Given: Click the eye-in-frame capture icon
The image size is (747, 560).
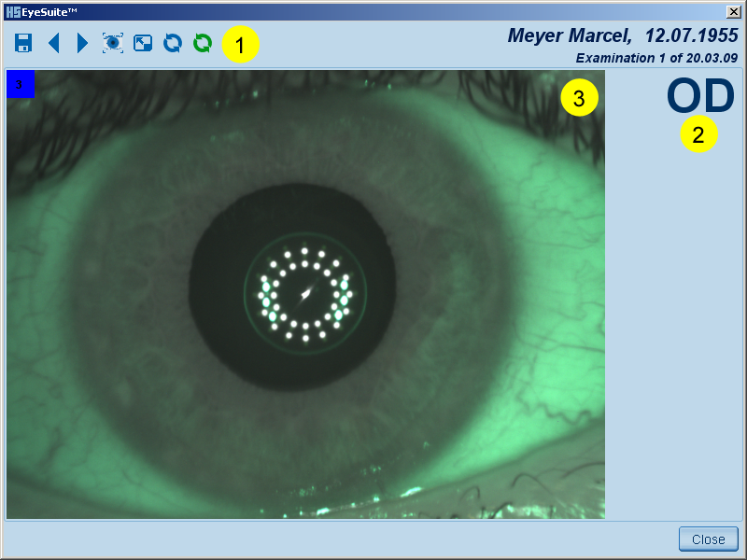Looking at the screenshot, I should 113,43.
